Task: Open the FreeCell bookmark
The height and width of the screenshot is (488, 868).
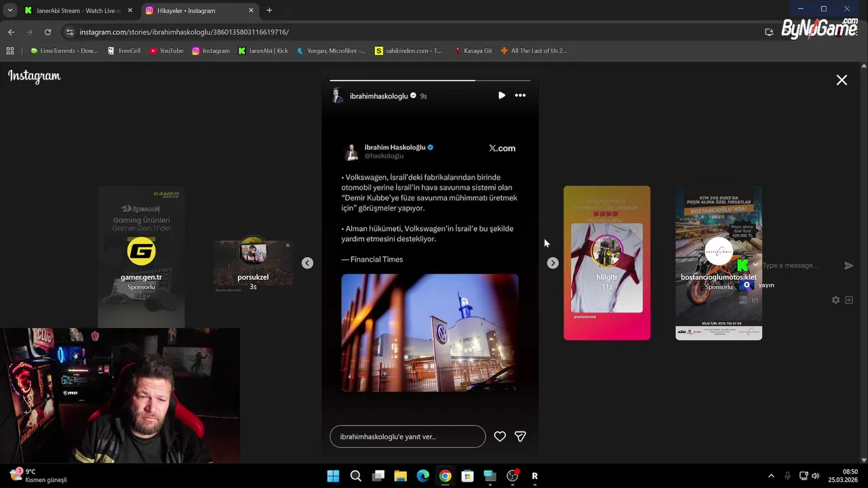Action: click(x=123, y=51)
